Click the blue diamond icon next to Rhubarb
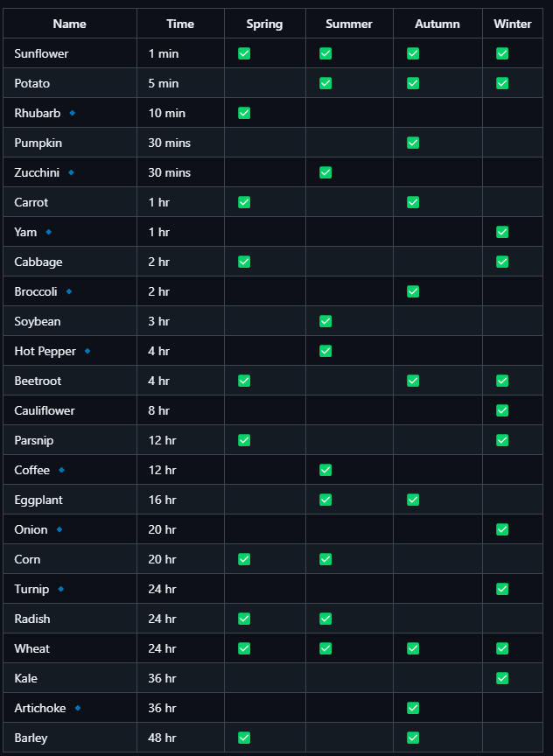This screenshot has width=553, height=756. point(73,113)
